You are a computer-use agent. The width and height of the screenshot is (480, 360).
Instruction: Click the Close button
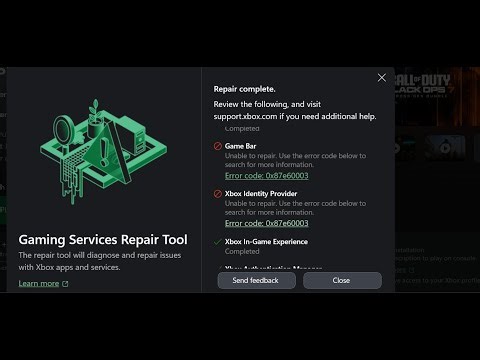[x=342, y=280]
